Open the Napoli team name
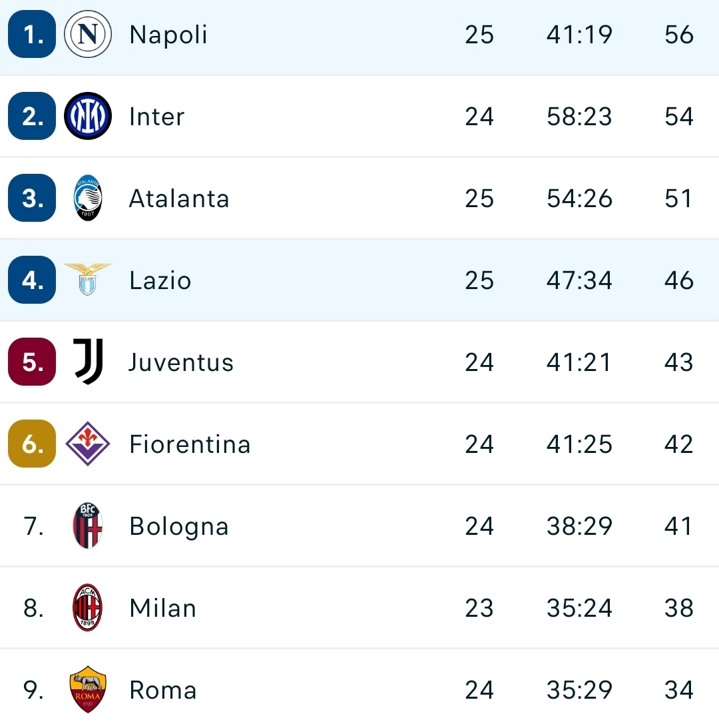This screenshot has height=728, width=719. pyautogui.click(x=168, y=35)
